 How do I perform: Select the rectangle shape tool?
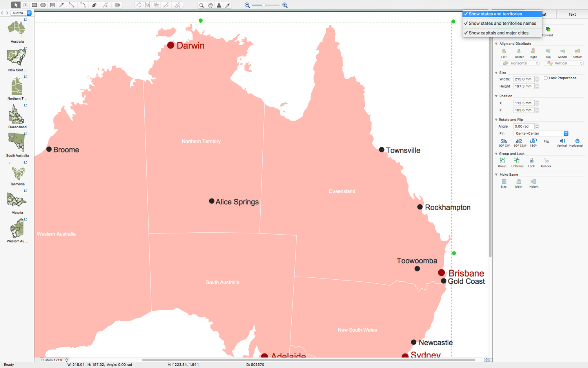34,5
